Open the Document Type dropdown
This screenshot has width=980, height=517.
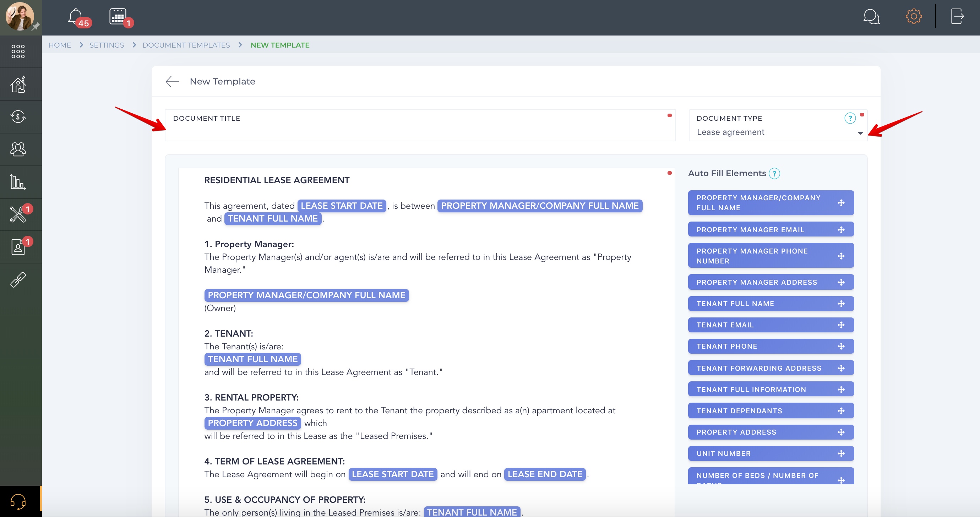click(x=778, y=126)
